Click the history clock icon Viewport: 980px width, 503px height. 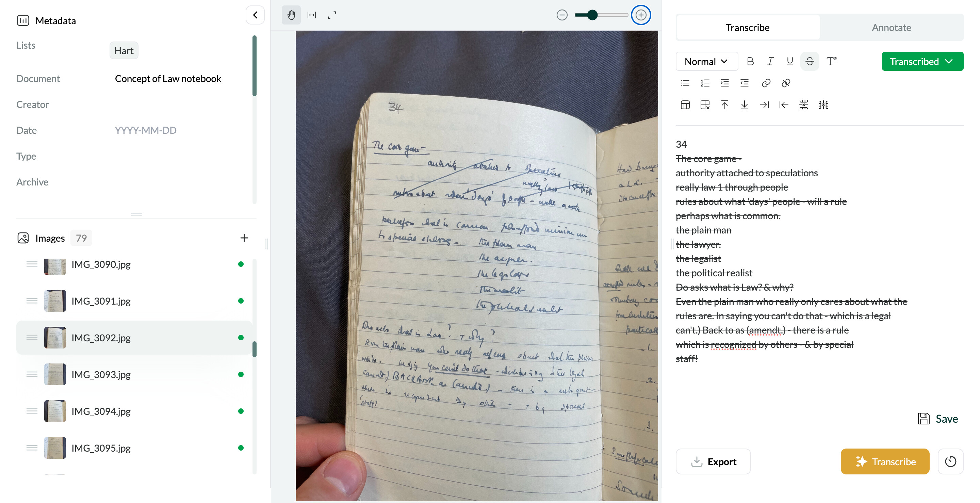pyautogui.click(x=950, y=461)
